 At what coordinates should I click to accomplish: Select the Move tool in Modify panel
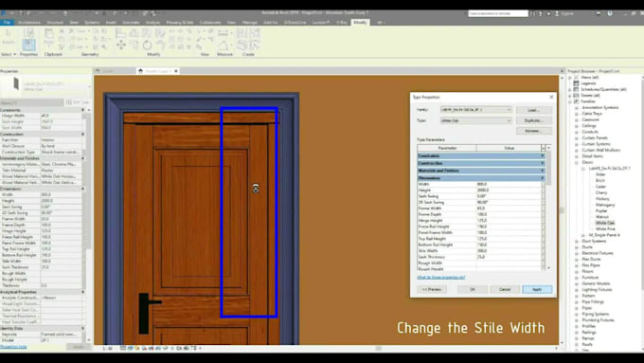[121, 45]
